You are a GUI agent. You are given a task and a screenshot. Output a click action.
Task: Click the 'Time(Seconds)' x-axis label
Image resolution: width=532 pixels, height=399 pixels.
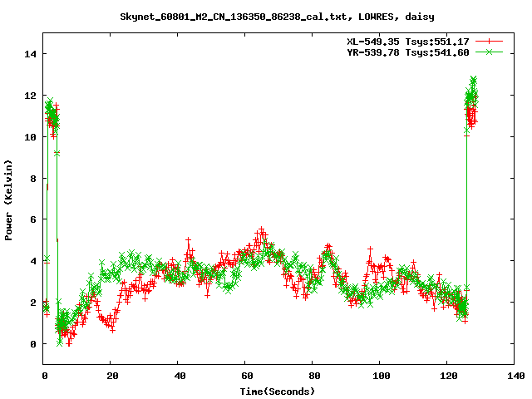point(277,392)
